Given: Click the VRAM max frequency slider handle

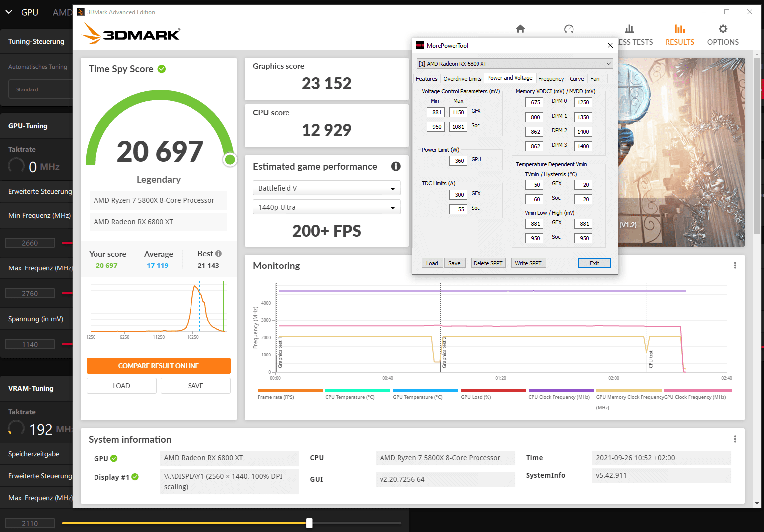Looking at the screenshot, I should tap(309, 523).
